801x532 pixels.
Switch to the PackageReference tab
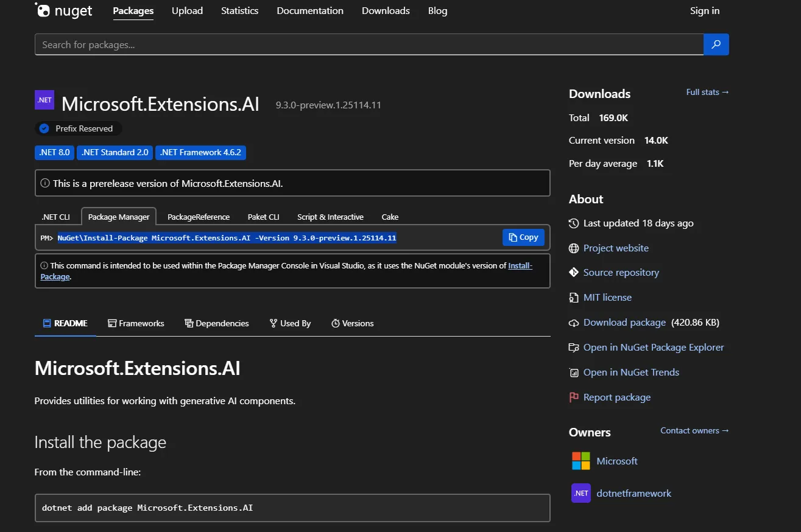(199, 217)
